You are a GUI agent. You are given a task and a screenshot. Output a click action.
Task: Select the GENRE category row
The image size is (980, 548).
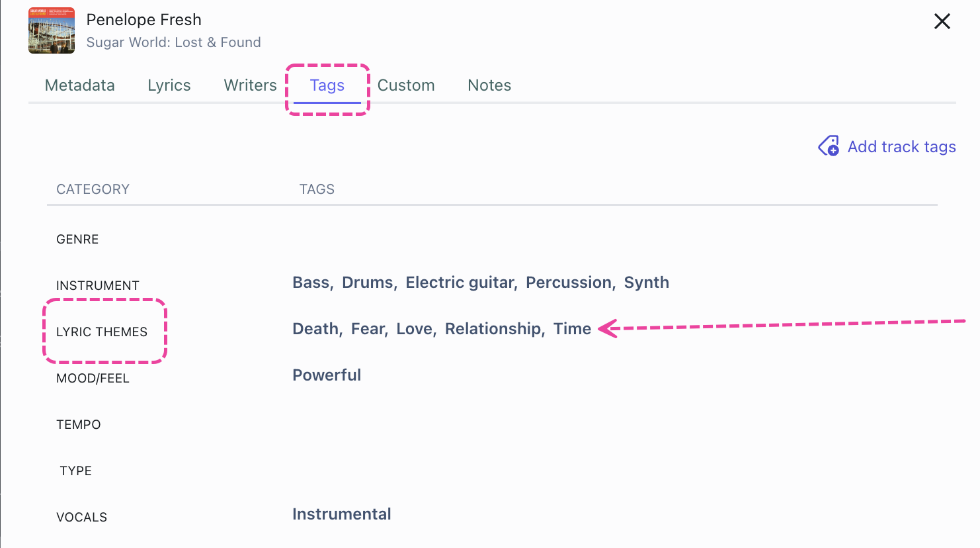[x=77, y=239]
